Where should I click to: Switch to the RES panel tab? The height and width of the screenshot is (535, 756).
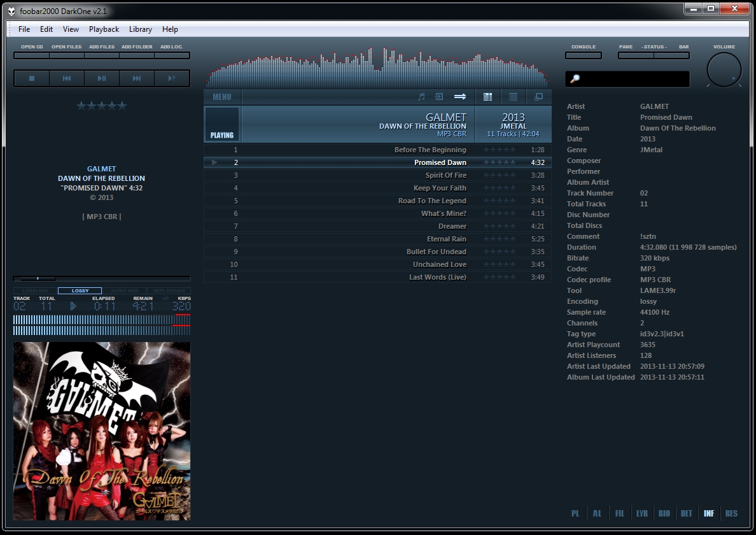[x=731, y=513]
